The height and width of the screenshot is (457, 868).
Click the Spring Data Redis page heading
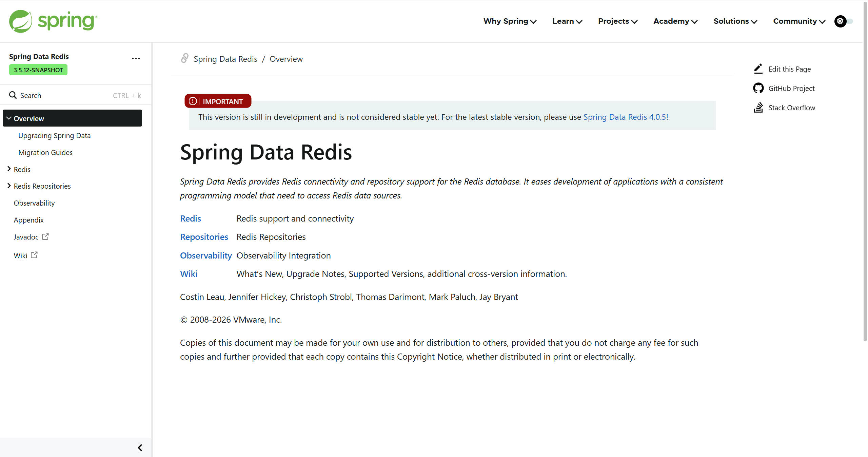click(266, 152)
